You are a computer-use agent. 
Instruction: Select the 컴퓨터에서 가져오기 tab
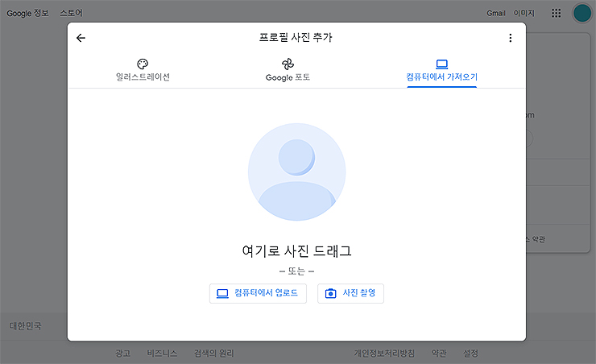point(441,72)
